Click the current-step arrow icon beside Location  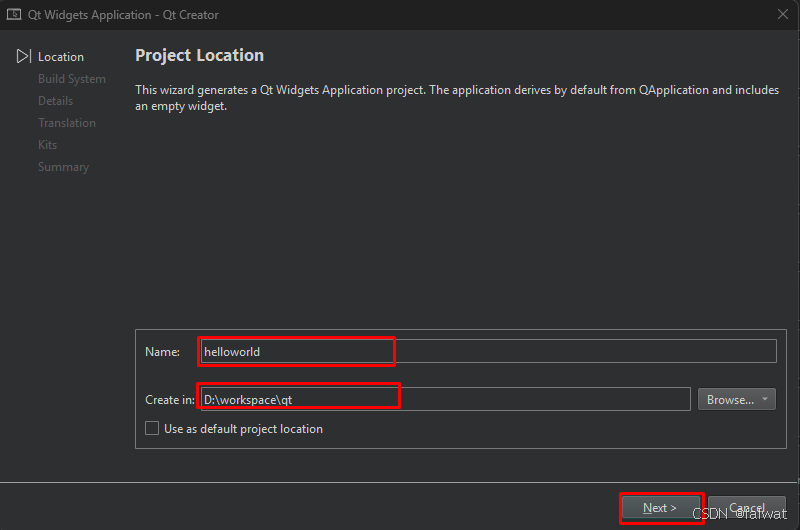click(24, 56)
